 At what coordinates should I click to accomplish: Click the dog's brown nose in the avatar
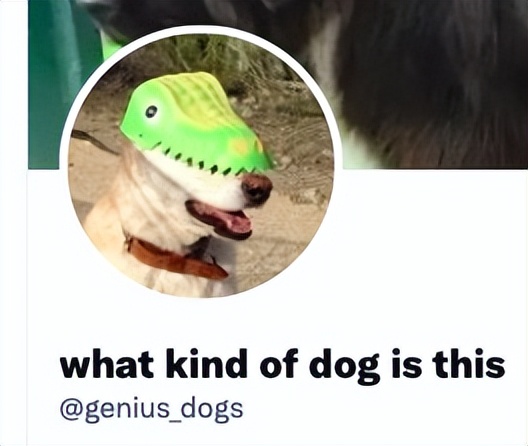pyautogui.click(x=257, y=189)
